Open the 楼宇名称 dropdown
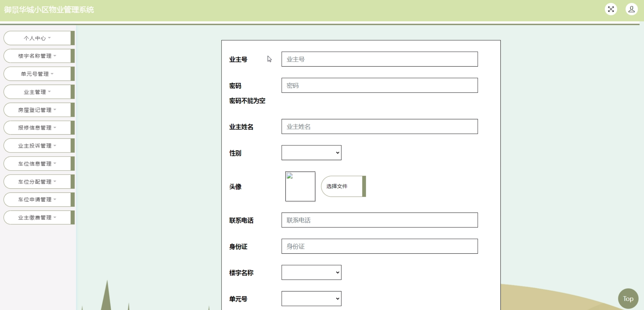 coord(311,273)
